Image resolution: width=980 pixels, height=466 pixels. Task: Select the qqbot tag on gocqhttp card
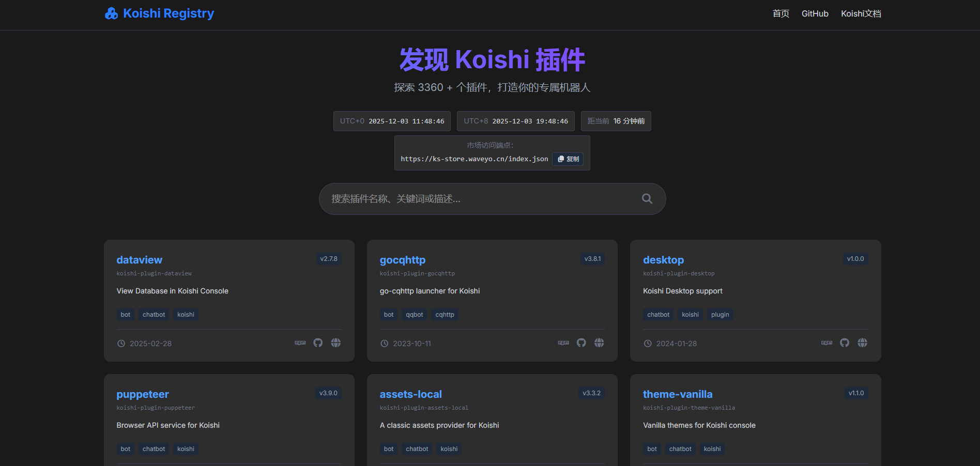(x=414, y=315)
